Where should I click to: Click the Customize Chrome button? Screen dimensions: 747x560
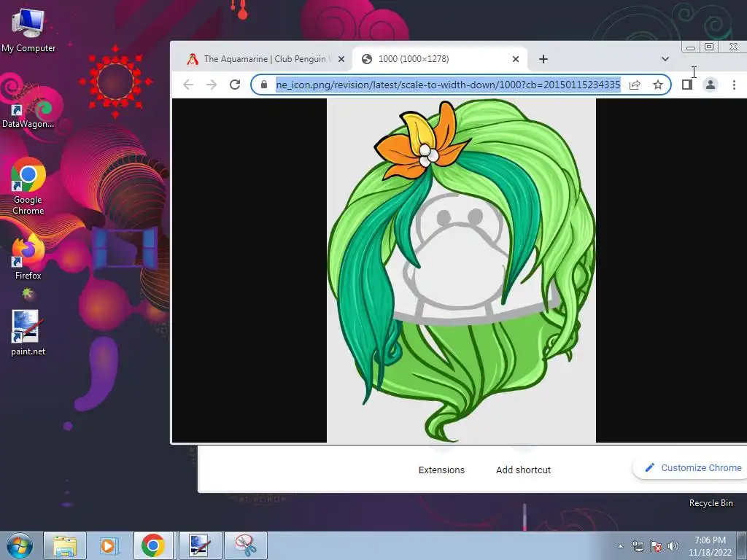point(693,467)
